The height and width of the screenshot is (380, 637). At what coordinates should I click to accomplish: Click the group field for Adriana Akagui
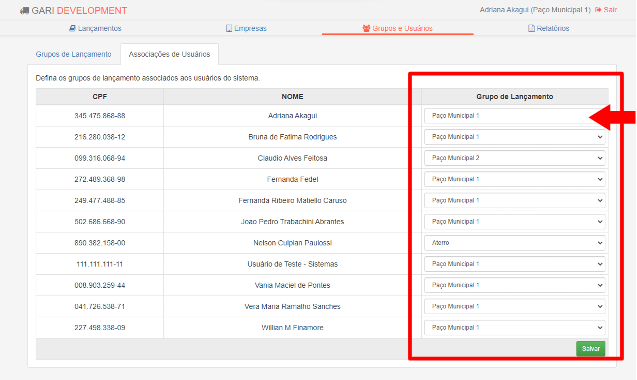tap(514, 116)
